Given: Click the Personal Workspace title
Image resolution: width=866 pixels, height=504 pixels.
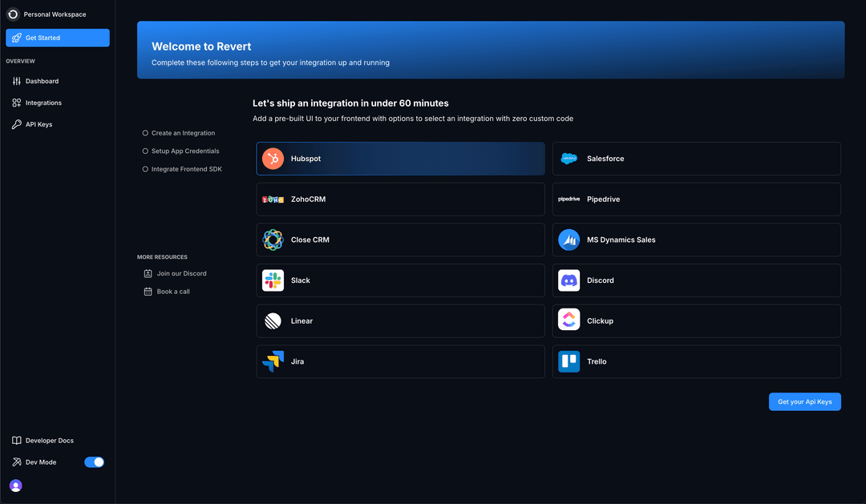Looking at the screenshot, I should (x=55, y=14).
